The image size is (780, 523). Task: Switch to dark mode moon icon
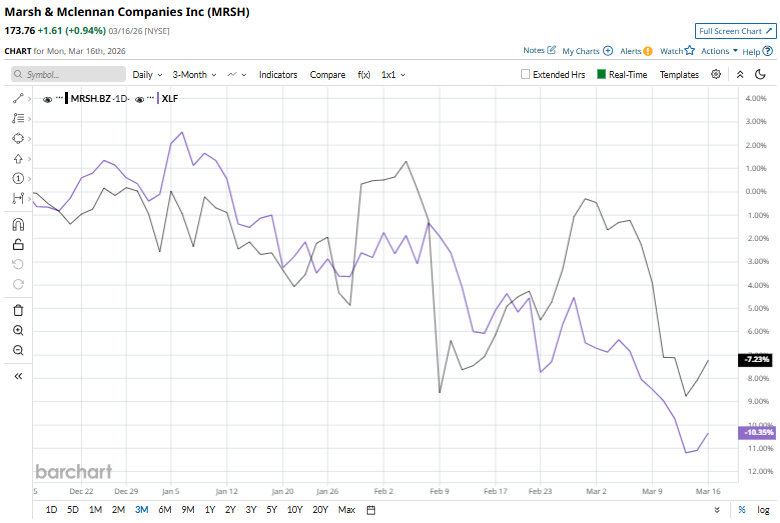[760, 74]
